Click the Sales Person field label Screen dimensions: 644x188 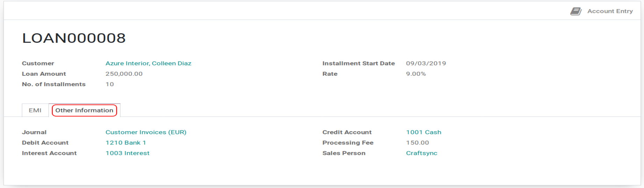(343, 153)
